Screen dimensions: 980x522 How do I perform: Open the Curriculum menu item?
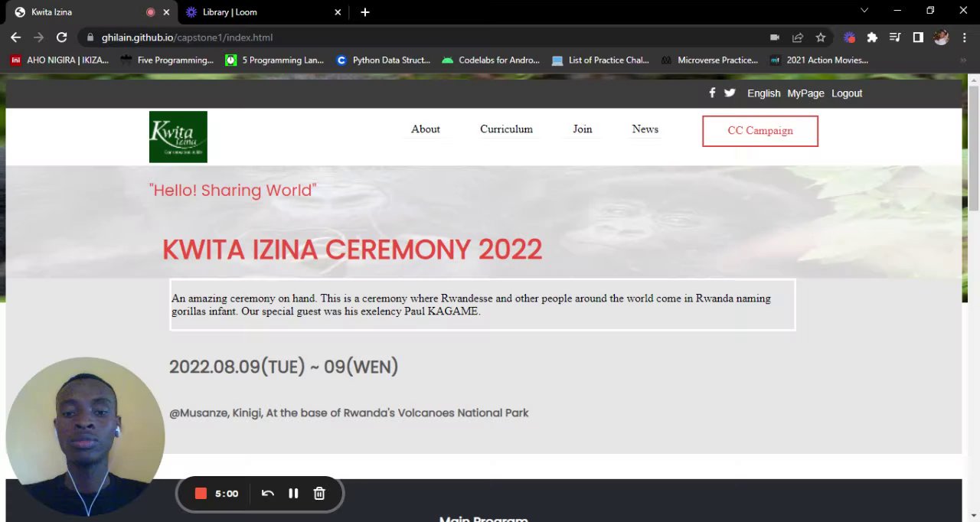pos(506,129)
